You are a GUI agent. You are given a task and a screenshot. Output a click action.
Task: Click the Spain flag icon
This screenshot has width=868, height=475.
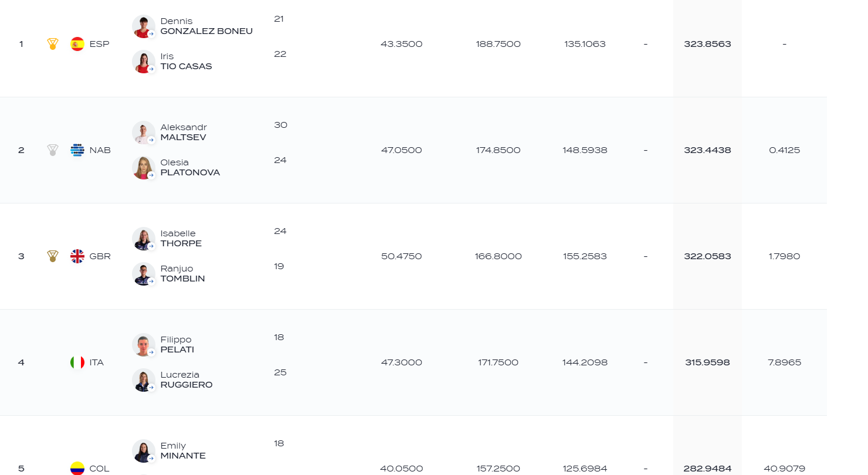pos(77,44)
